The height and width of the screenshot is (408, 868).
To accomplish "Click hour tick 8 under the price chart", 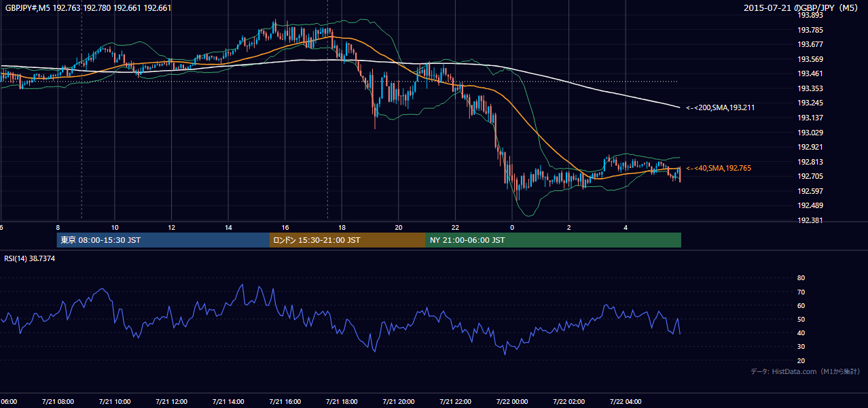I will (x=58, y=227).
